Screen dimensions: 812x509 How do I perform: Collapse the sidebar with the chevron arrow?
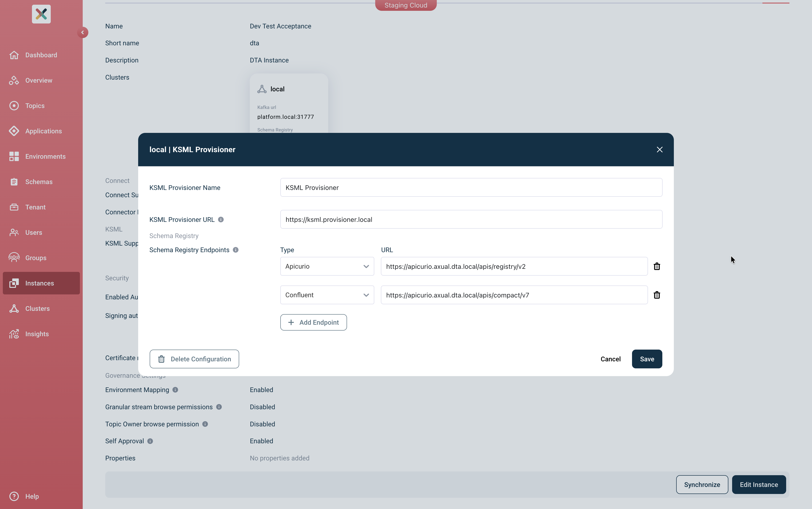pos(83,32)
